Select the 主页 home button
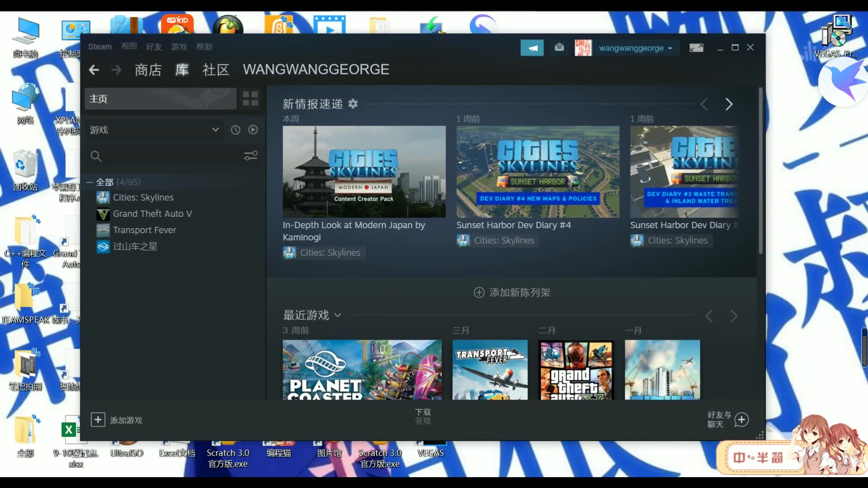 point(160,99)
